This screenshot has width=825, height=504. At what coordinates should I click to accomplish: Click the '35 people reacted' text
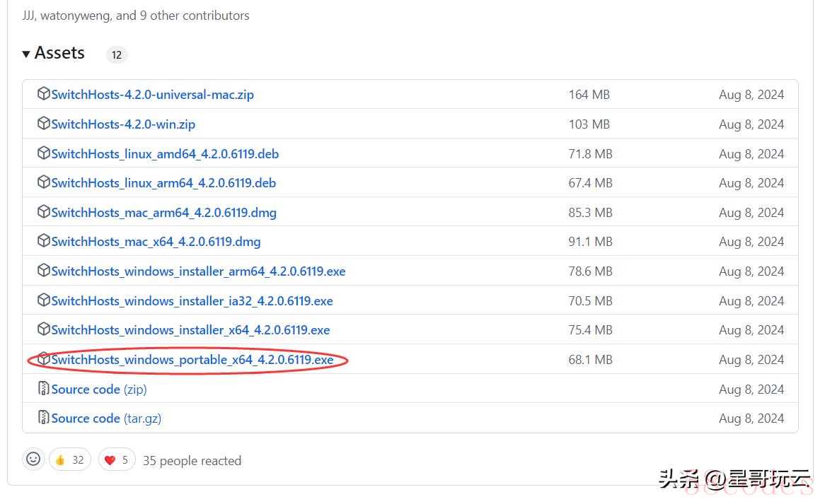click(192, 461)
